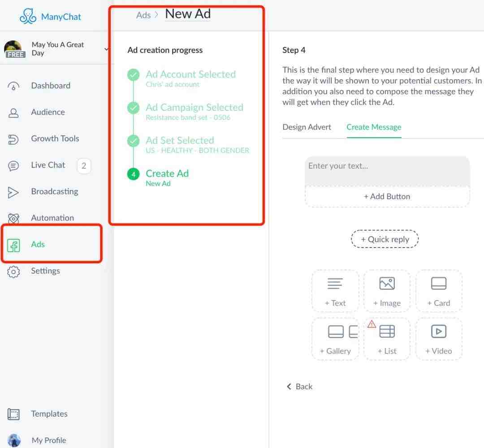Open Dashboard from the sidebar
484x448 pixels.
tap(51, 86)
